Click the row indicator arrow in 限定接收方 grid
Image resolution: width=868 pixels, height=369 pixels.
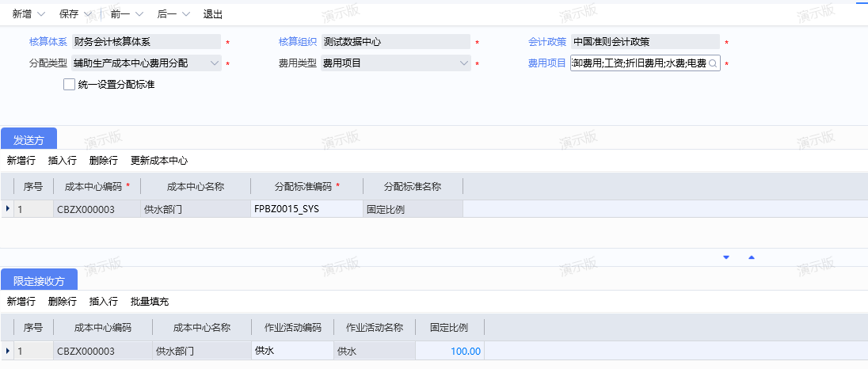tap(8, 351)
